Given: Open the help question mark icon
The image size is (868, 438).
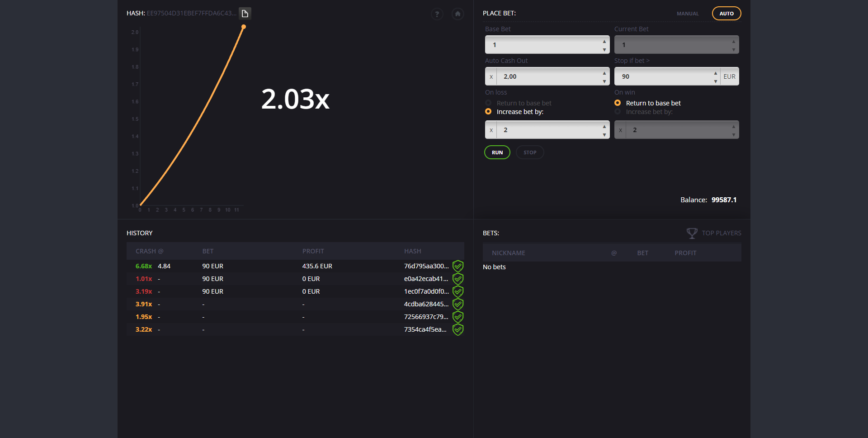Looking at the screenshot, I should [x=437, y=14].
